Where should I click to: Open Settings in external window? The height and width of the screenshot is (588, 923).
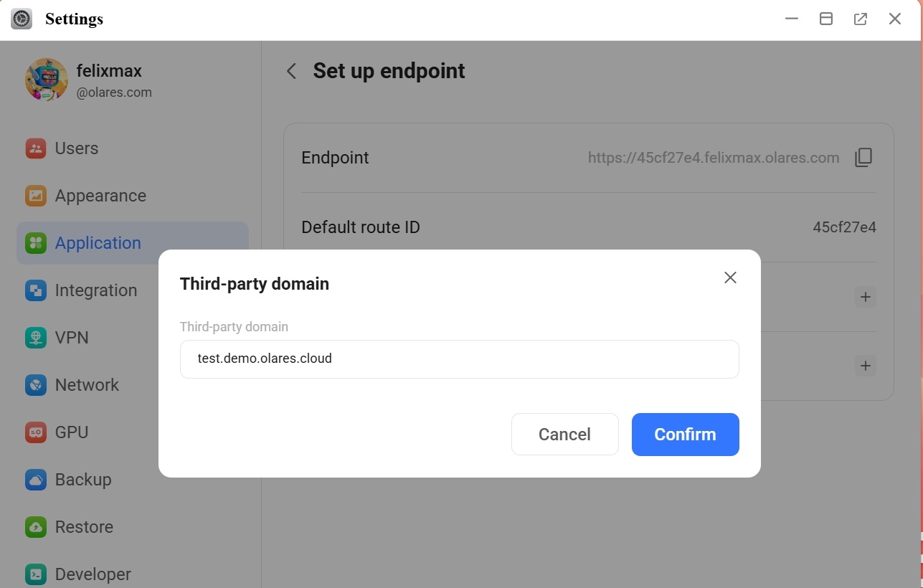click(x=860, y=19)
